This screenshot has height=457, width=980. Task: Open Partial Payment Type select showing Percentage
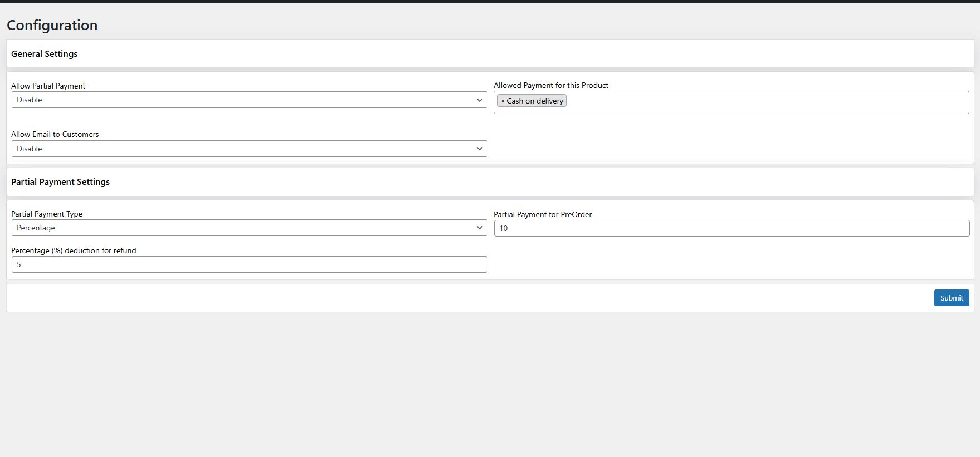point(245,228)
